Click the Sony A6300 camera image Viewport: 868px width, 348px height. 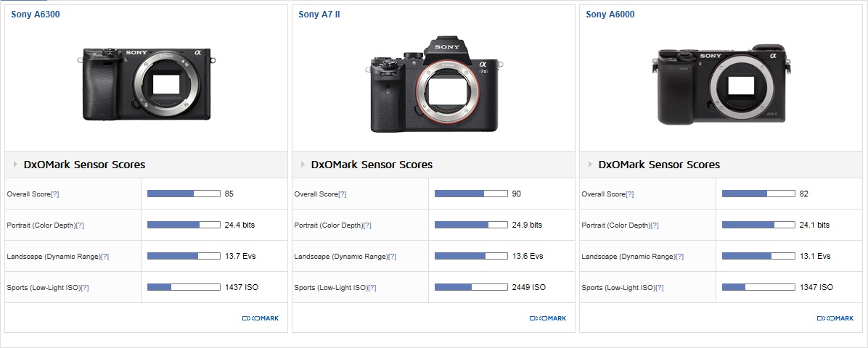(x=146, y=83)
